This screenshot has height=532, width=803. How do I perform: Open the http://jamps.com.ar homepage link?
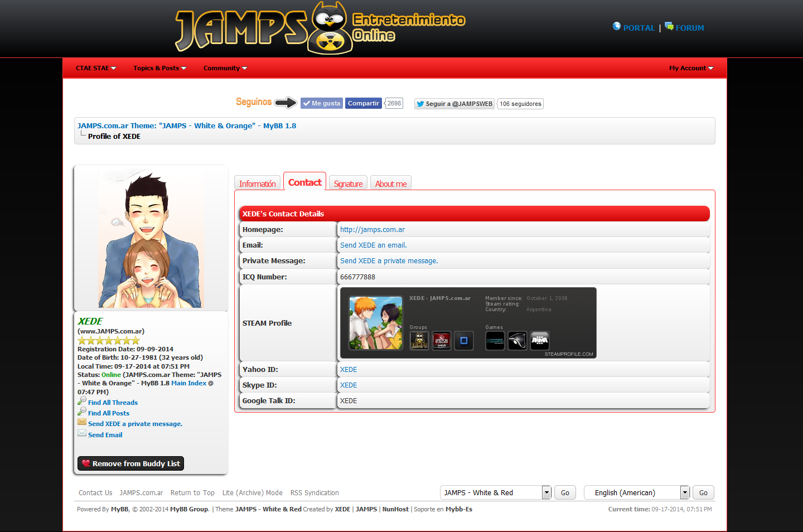(x=373, y=230)
